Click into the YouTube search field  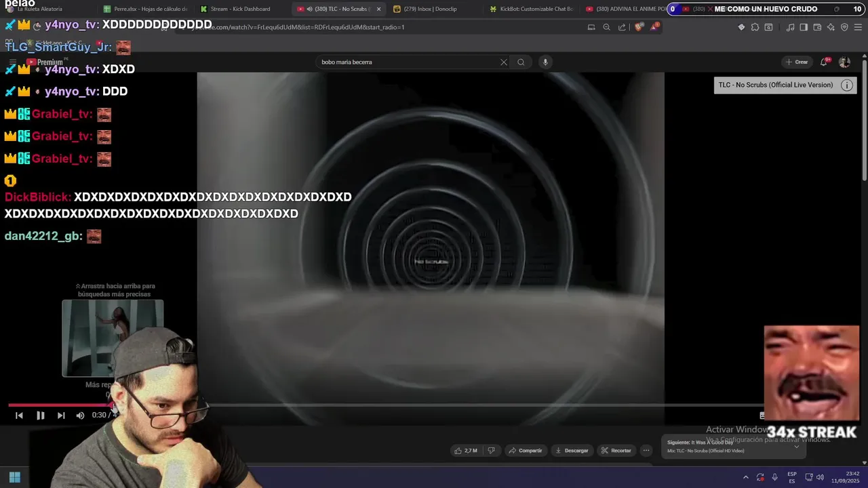(x=407, y=62)
